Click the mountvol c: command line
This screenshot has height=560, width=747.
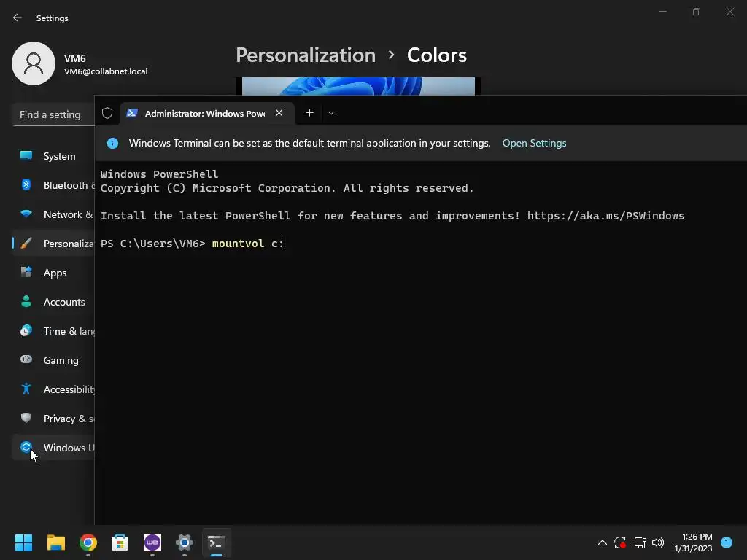tap(248, 244)
